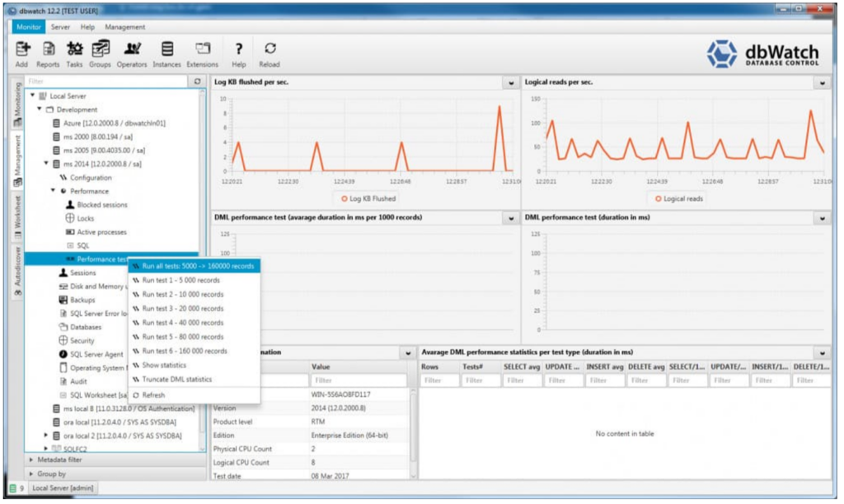
Task: Open the Management menu
Action: point(125,27)
